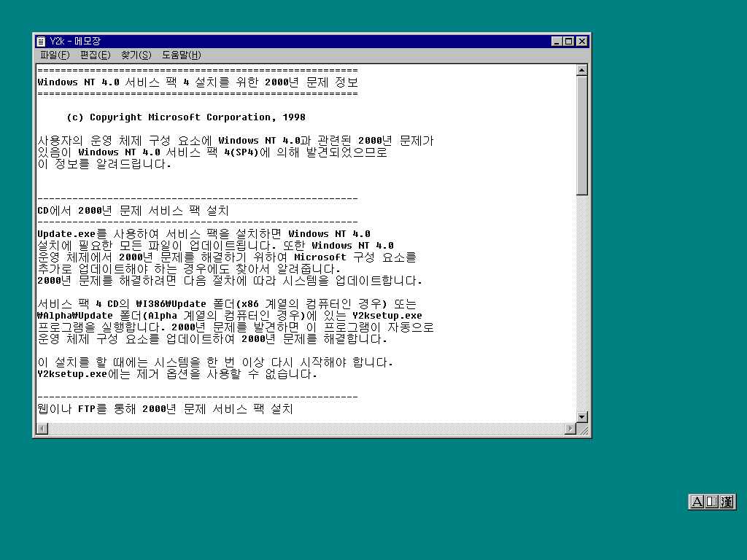747x560 pixels.
Task: Click the title line 'Windows NT 4.0 서비스 팩 4'
Action: 113,82
